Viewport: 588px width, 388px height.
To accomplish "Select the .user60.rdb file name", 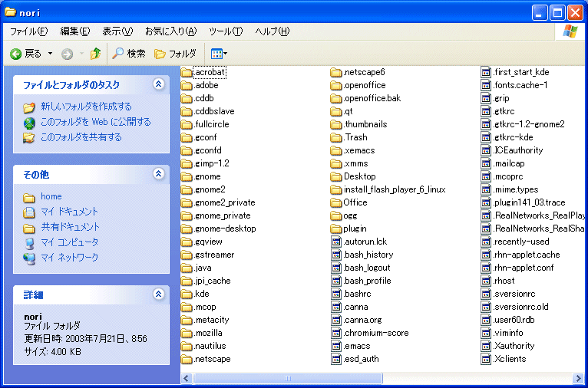I will pyautogui.click(x=514, y=320).
